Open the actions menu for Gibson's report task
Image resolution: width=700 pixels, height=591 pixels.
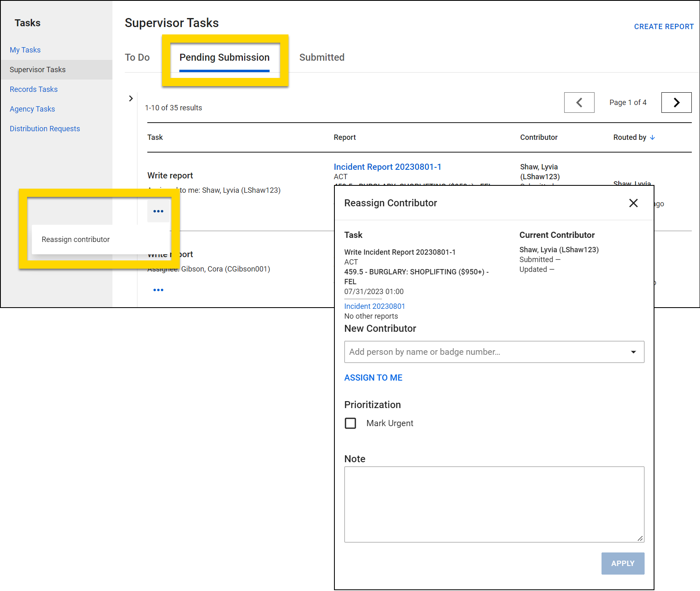pos(158,290)
